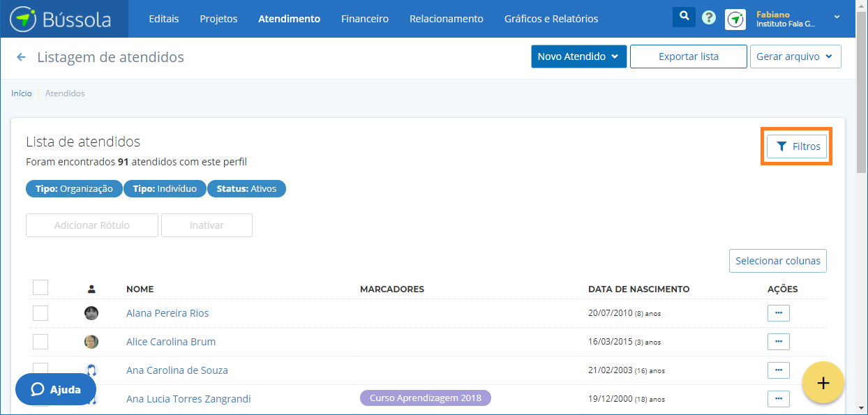Open the Relacionamento menu

click(447, 19)
